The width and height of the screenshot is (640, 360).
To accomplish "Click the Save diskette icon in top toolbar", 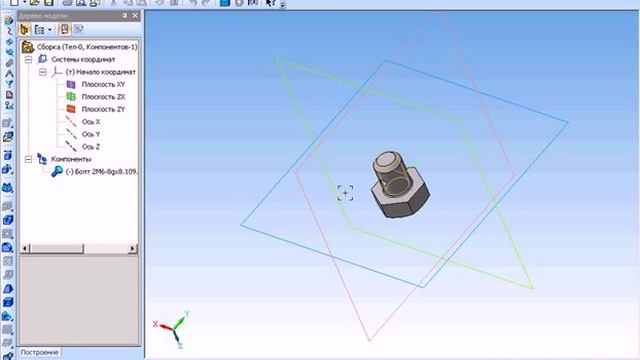I will click(x=49, y=3).
